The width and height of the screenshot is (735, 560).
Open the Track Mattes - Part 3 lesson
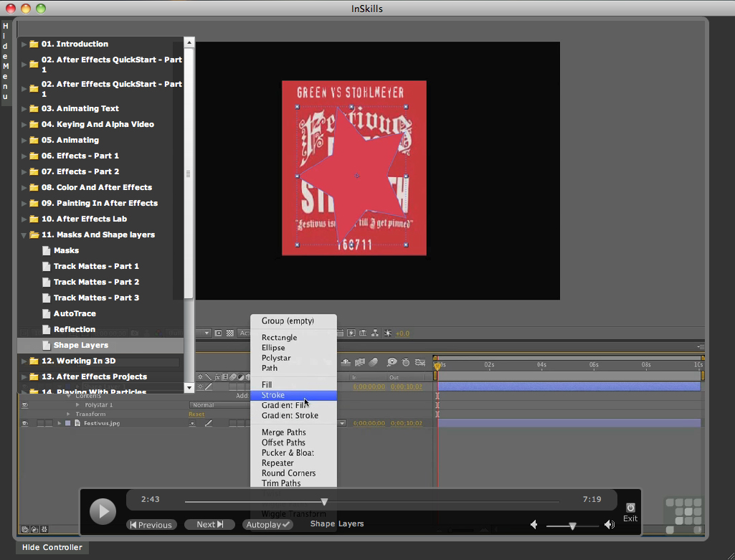96,298
